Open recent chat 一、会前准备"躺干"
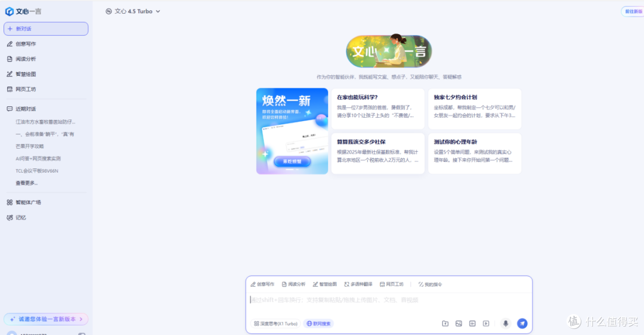 click(x=45, y=134)
